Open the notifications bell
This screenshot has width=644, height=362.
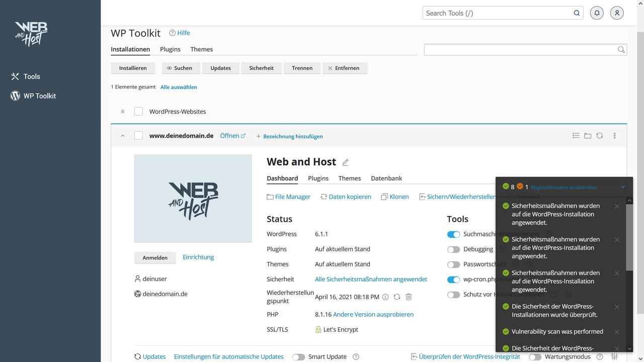pos(597,13)
